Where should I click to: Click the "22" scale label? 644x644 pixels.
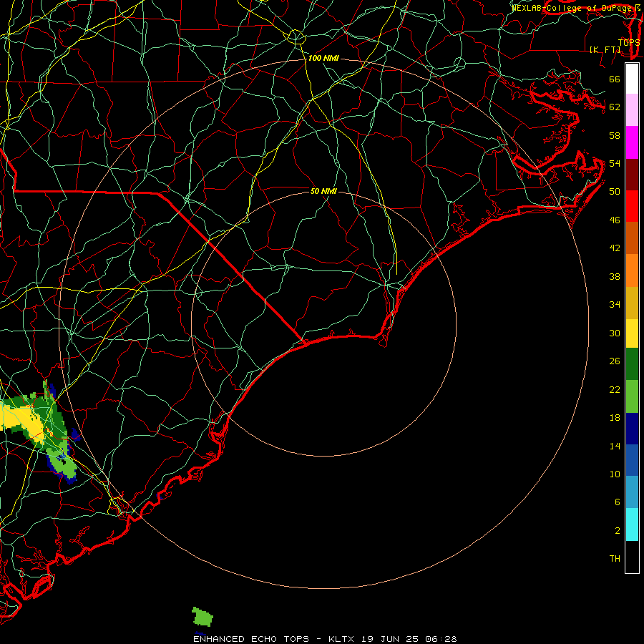[615, 390]
